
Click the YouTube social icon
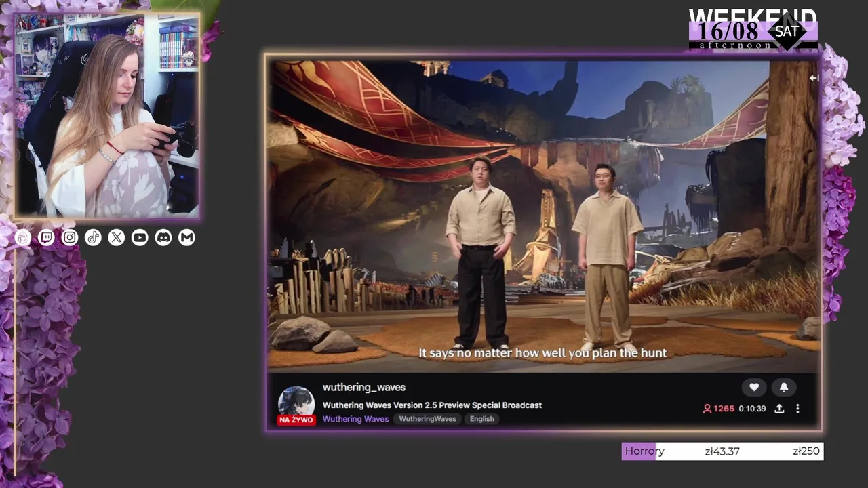pos(140,237)
